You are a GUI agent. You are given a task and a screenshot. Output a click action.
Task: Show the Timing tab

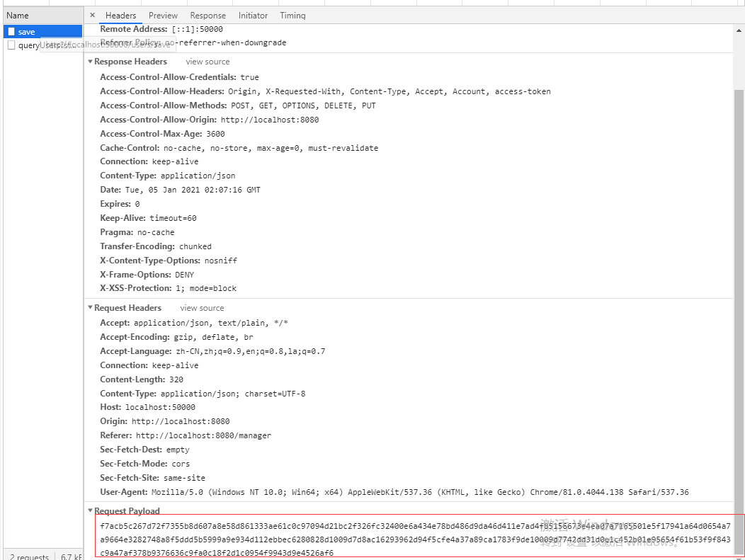(x=292, y=16)
